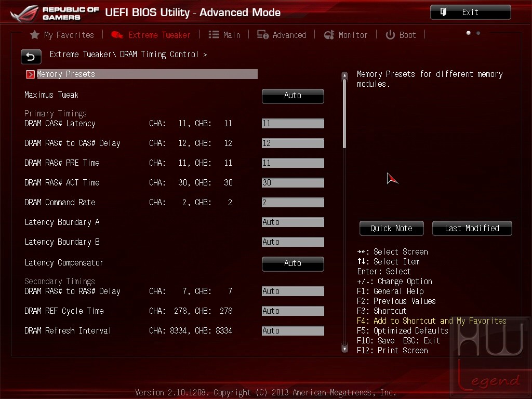Click the Memory Presets red arrow icon
This screenshot has height=399, width=532.
[x=30, y=74]
